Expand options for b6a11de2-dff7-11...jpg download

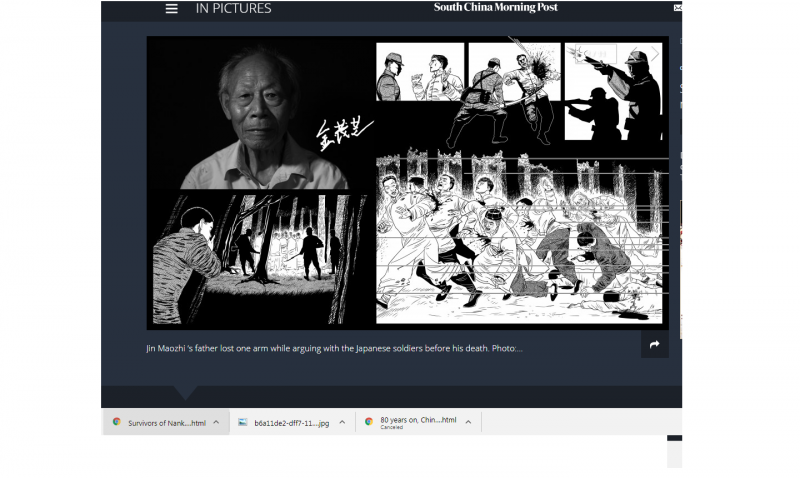click(x=342, y=422)
